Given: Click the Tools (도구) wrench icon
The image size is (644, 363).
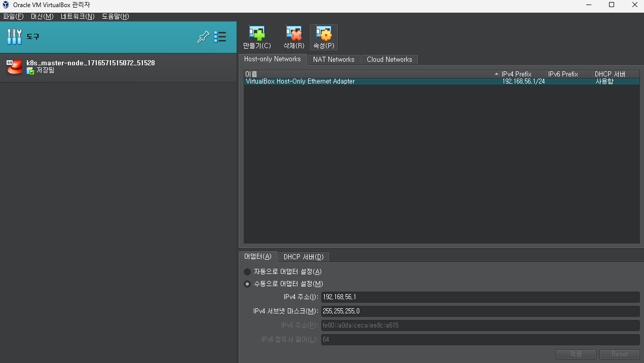Looking at the screenshot, I should (x=14, y=36).
